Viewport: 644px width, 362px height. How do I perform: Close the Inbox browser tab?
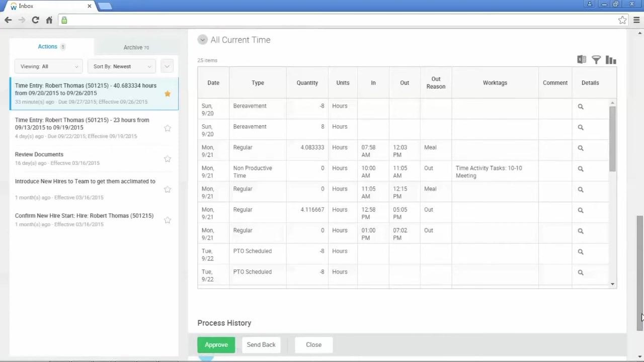[x=90, y=6]
